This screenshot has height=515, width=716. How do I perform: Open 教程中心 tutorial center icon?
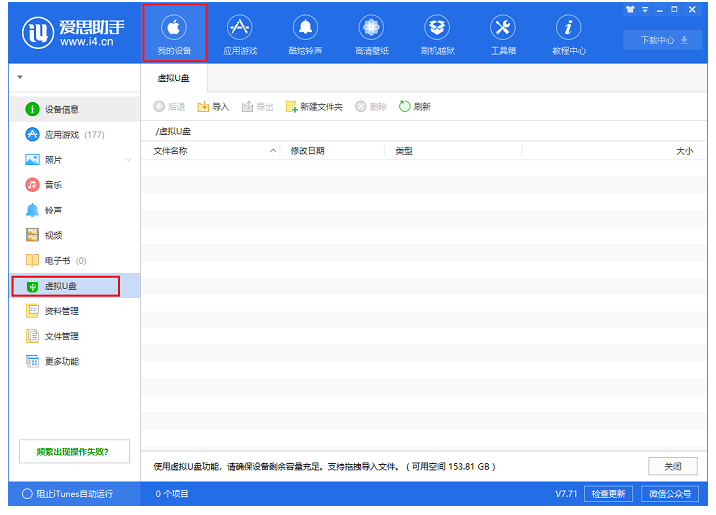pos(568,33)
